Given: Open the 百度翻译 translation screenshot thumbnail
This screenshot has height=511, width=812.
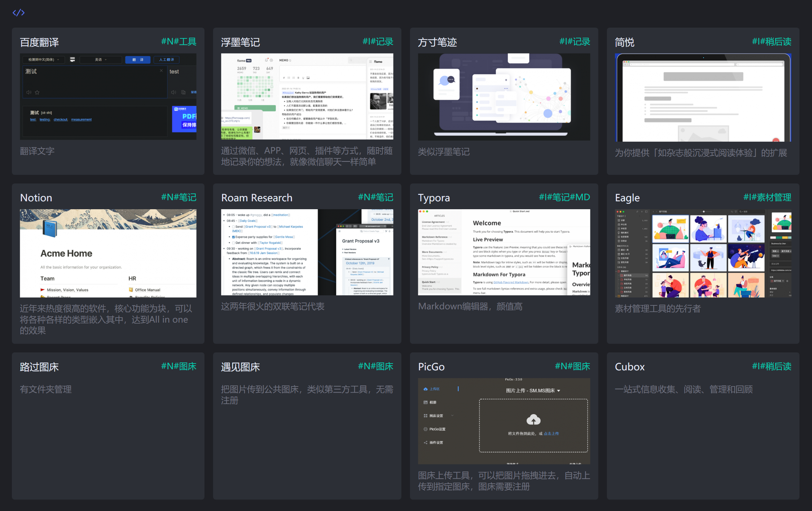Looking at the screenshot, I should coord(108,96).
